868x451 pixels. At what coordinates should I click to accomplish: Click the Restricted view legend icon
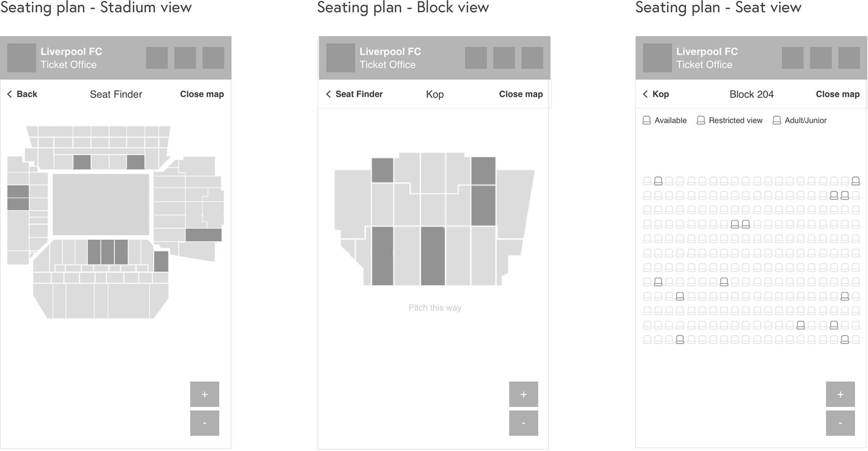click(x=701, y=120)
